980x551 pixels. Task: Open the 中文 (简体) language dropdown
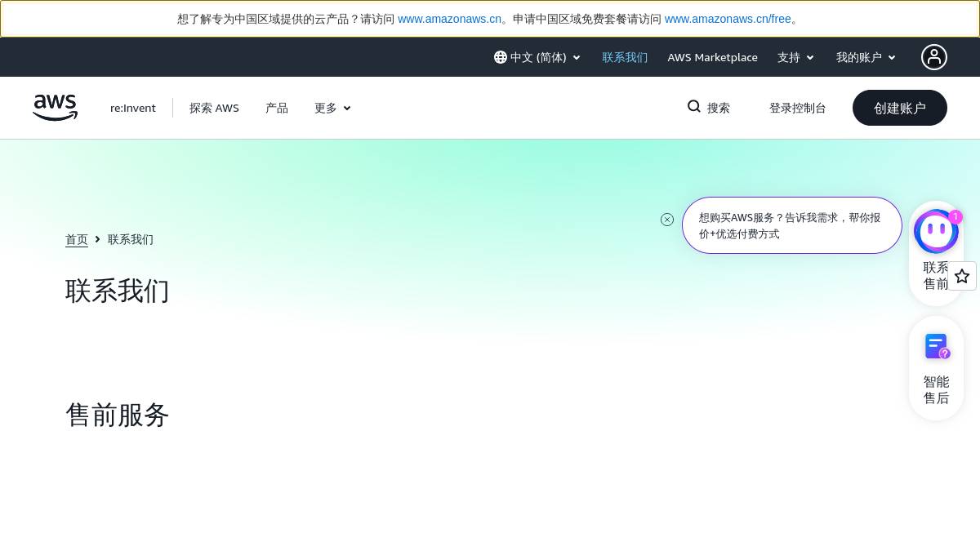pos(537,57)
